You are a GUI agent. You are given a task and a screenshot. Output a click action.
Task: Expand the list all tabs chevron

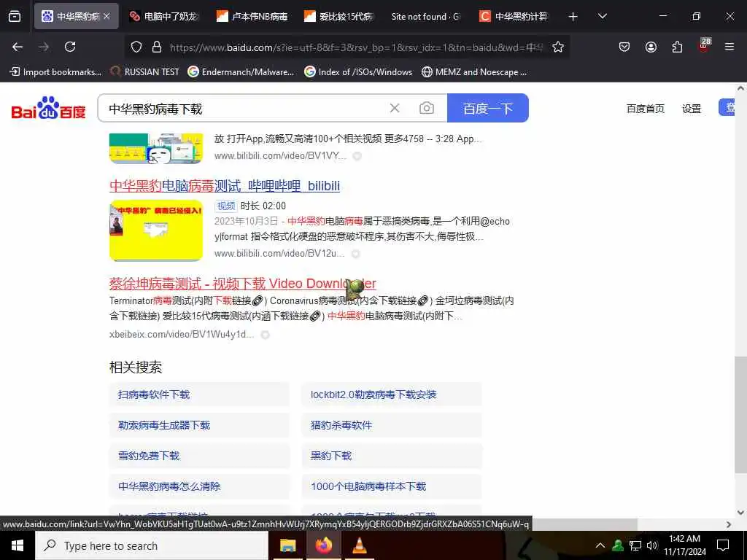tap(602, 16)
